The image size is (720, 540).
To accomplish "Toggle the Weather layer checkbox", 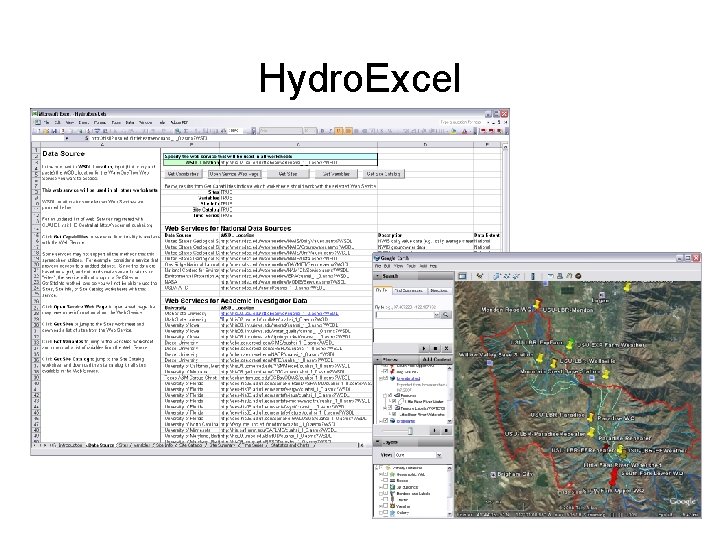I will [385, 506].
